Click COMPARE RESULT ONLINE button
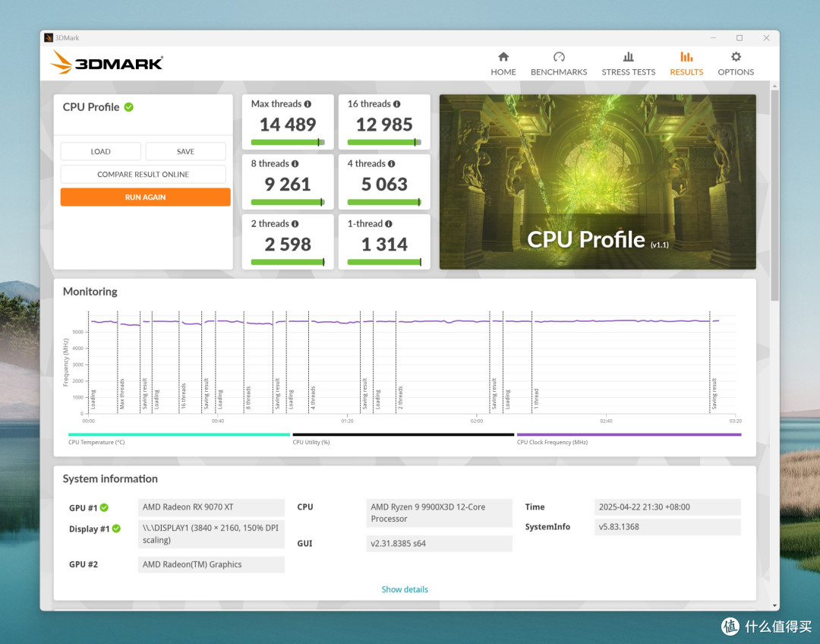Viewport: 820px width, 644px height. click(x=143, y=174)
